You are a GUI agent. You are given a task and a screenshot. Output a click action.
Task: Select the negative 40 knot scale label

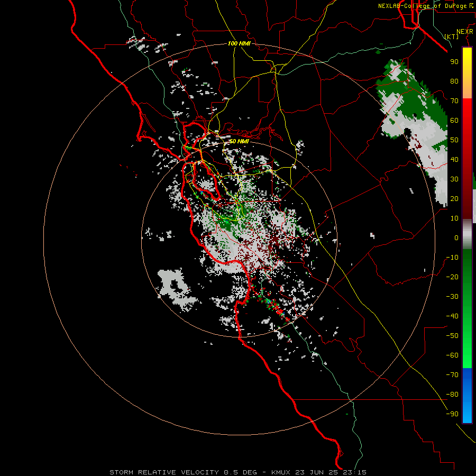tap(452, 316)
